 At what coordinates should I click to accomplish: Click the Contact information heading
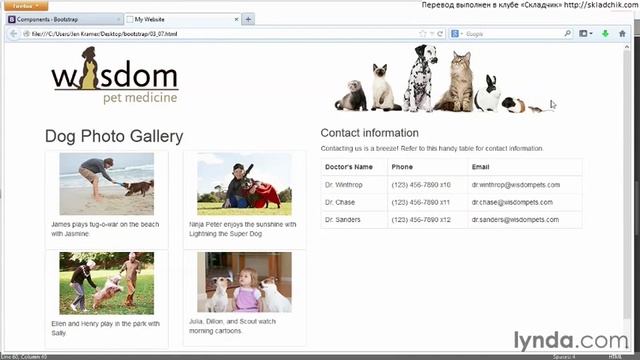[x=369, y=133]
